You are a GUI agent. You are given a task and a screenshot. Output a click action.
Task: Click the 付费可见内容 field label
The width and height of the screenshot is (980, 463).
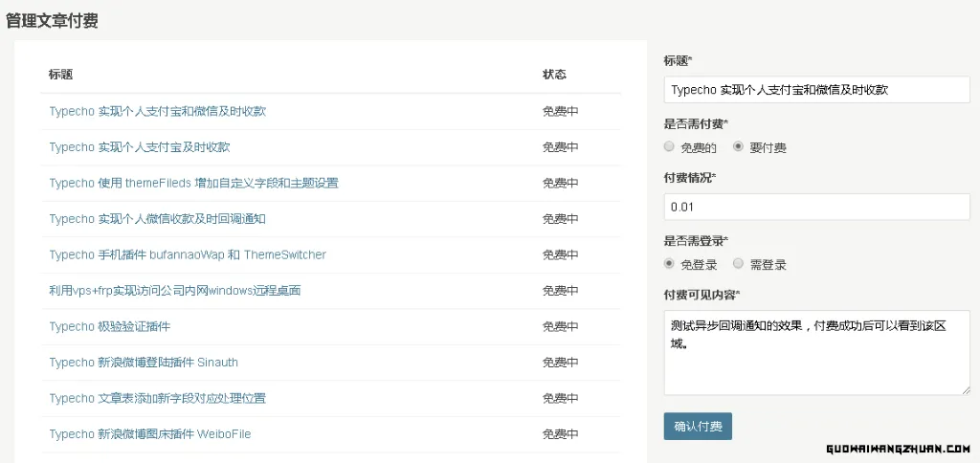(702, 294)
